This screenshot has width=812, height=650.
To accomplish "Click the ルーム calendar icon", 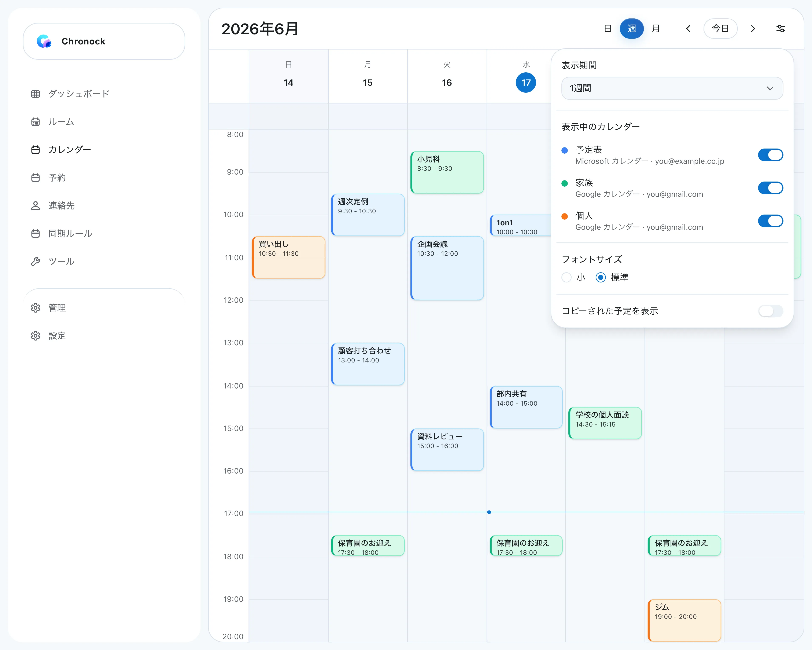I will tap(35, 122).
